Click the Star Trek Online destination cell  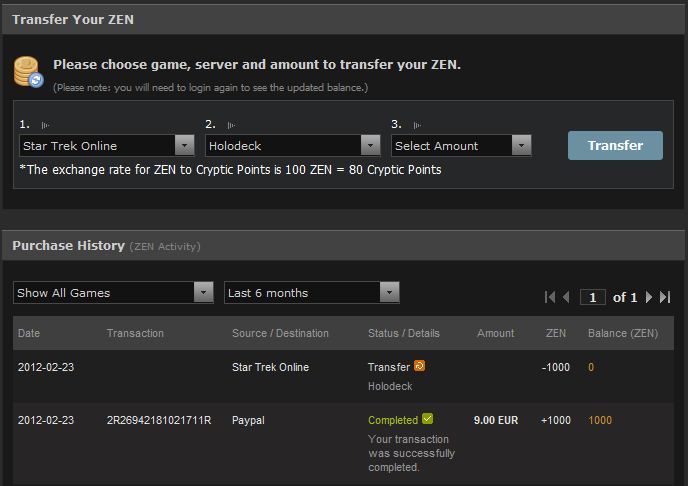coord(270,367)
